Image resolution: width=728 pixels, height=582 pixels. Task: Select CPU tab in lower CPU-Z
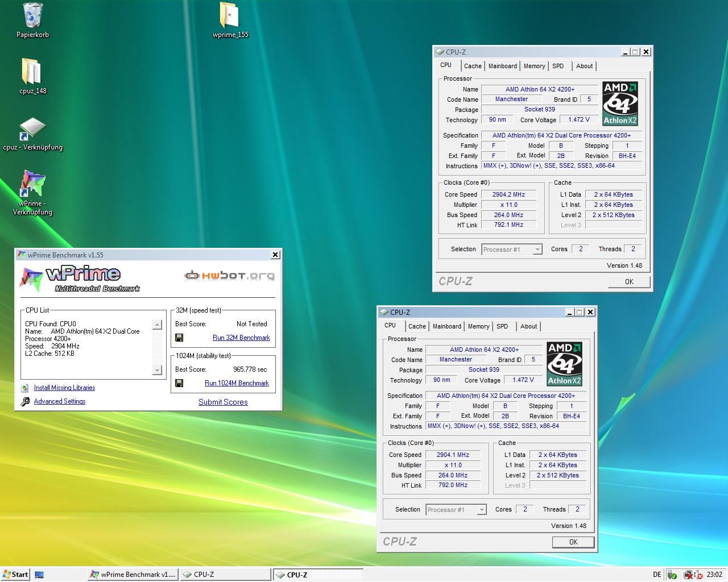click(x=390, y=325)
